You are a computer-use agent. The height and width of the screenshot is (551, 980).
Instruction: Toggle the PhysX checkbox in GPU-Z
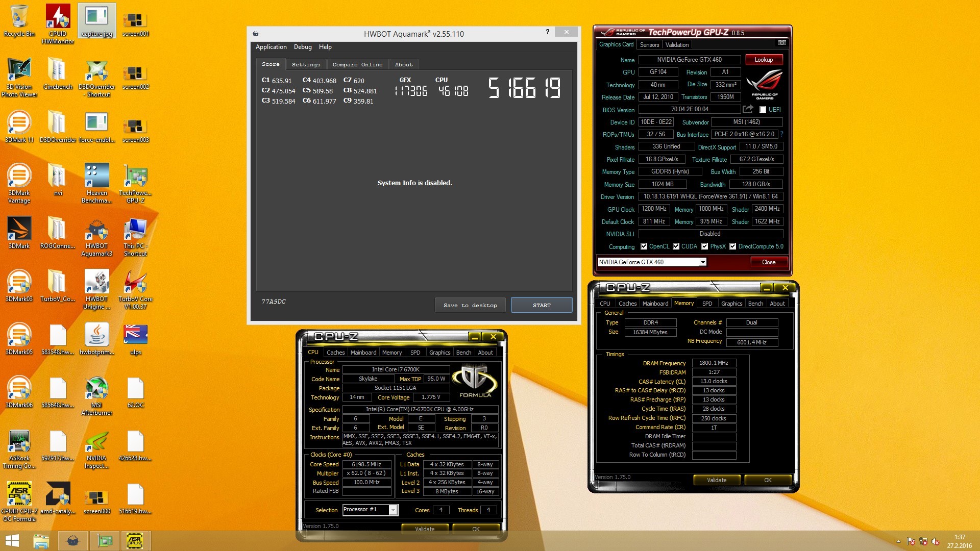704,246
